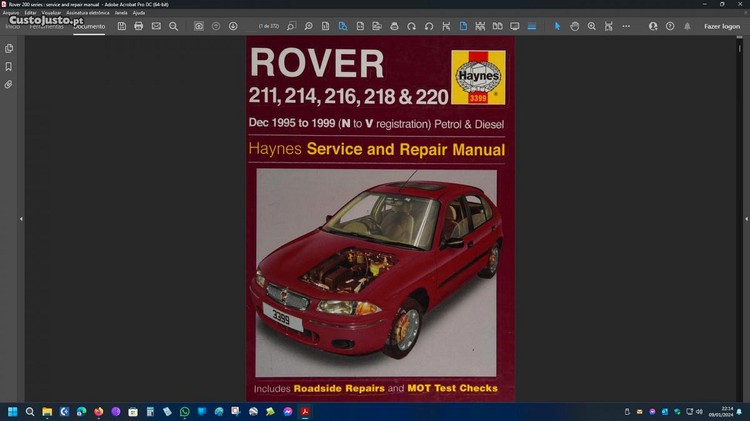Choose the arrow Selection tool
Image resolution: width=750 pixels, height=421 pixels.
tap(557, 26)
